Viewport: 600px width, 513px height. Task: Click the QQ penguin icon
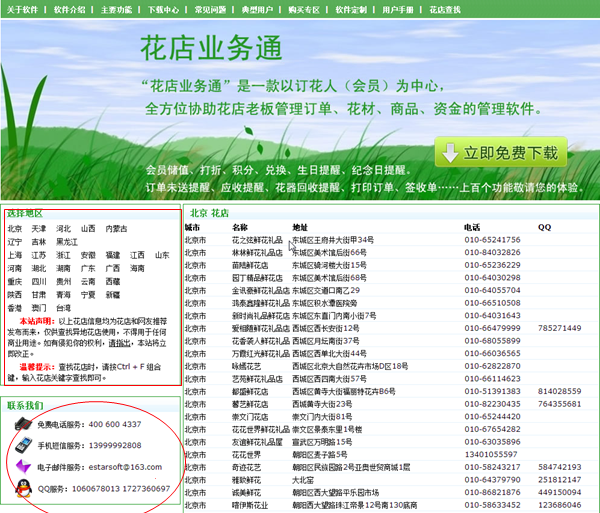pyautogui.click(x=23, y=489)
